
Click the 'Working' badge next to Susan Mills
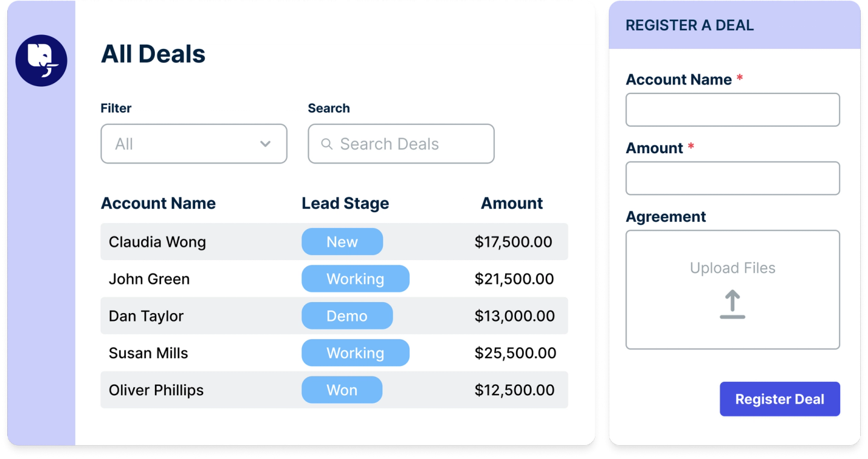[x=355, y=353]
